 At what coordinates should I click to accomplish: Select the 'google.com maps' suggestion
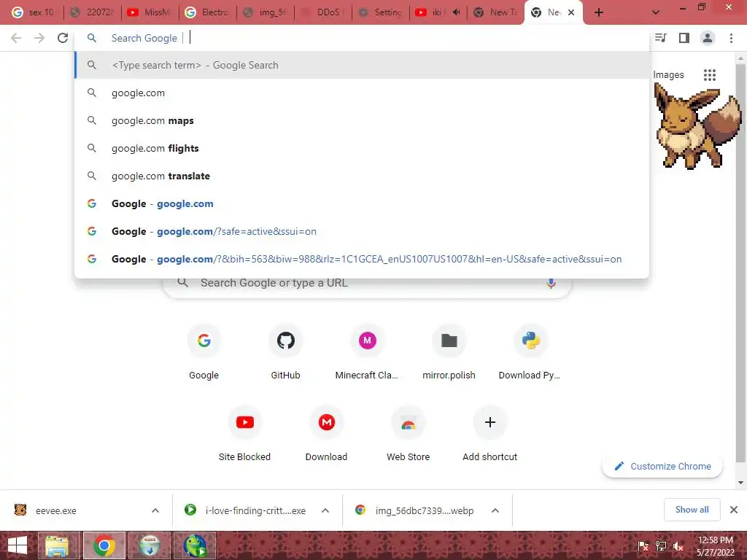[362, 120]
